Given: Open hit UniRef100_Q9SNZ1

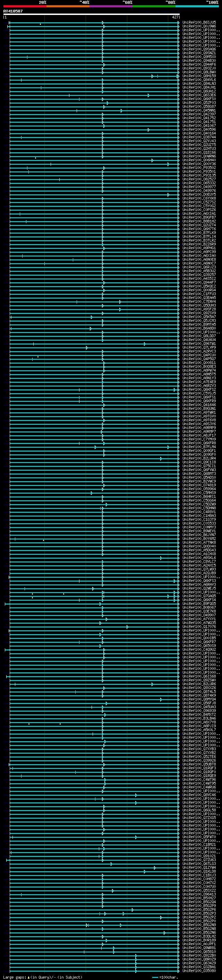Looking at the screenshot, I should (199, 53).
